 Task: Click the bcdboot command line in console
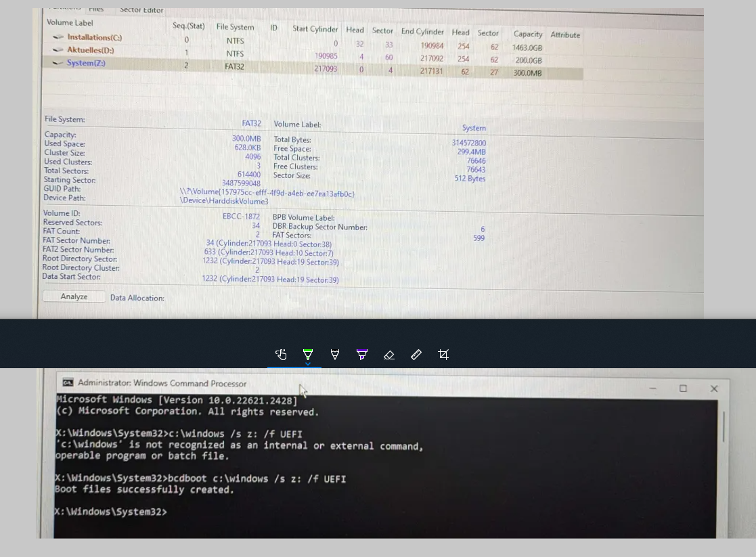[200, 478]
